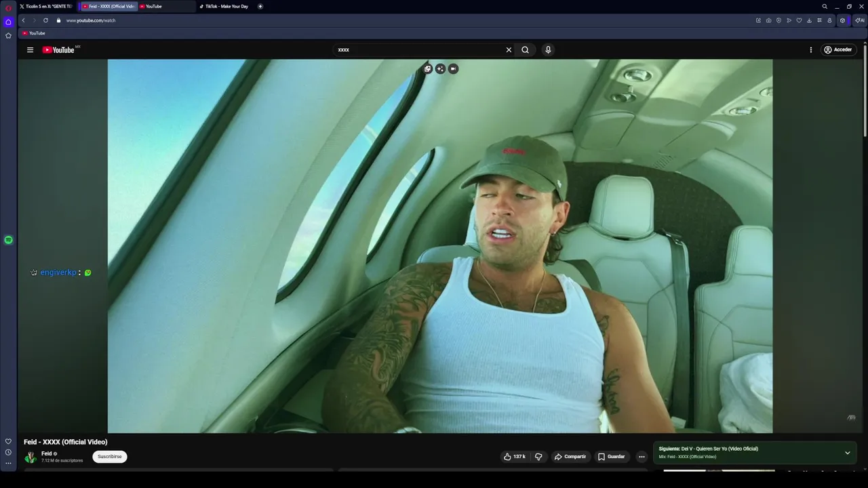The width and height of the screenshot is (868, 488).
Task: Reload the page
Action: click(45, 20)
